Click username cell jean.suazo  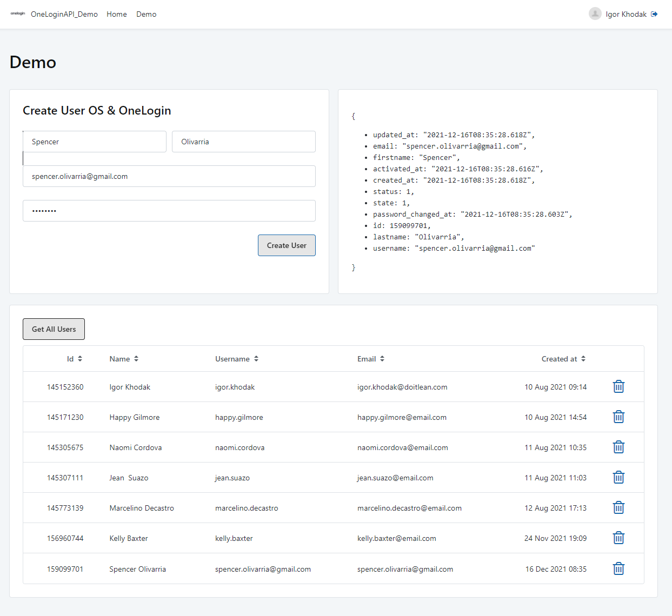tap(232, 478)
